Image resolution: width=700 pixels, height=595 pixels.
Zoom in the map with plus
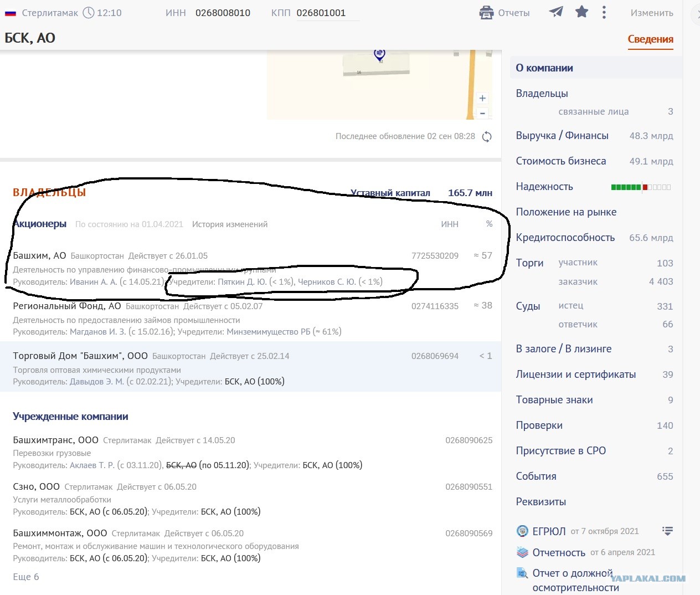click(482, 98)
